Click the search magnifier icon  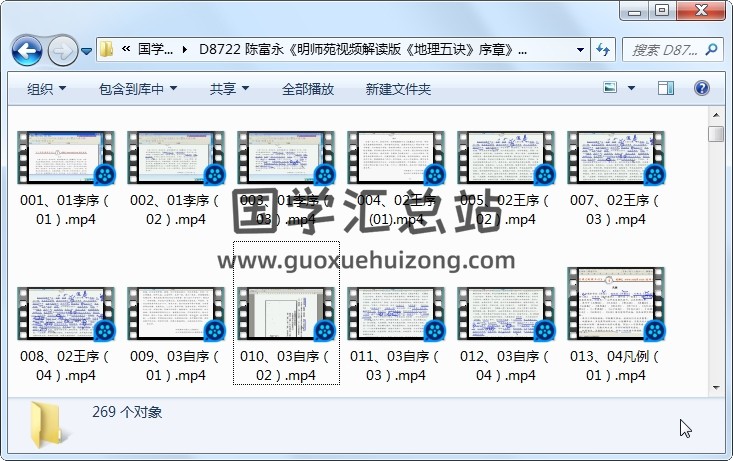(x=712, y=49)
